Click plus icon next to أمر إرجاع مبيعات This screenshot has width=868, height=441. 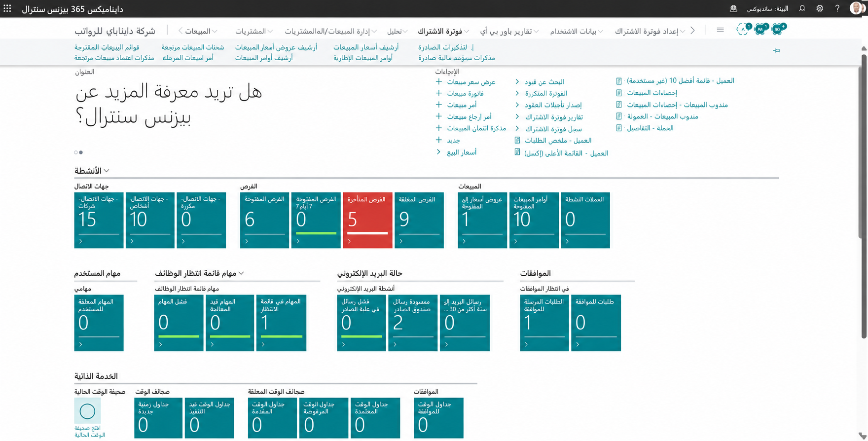click(438, 116)
